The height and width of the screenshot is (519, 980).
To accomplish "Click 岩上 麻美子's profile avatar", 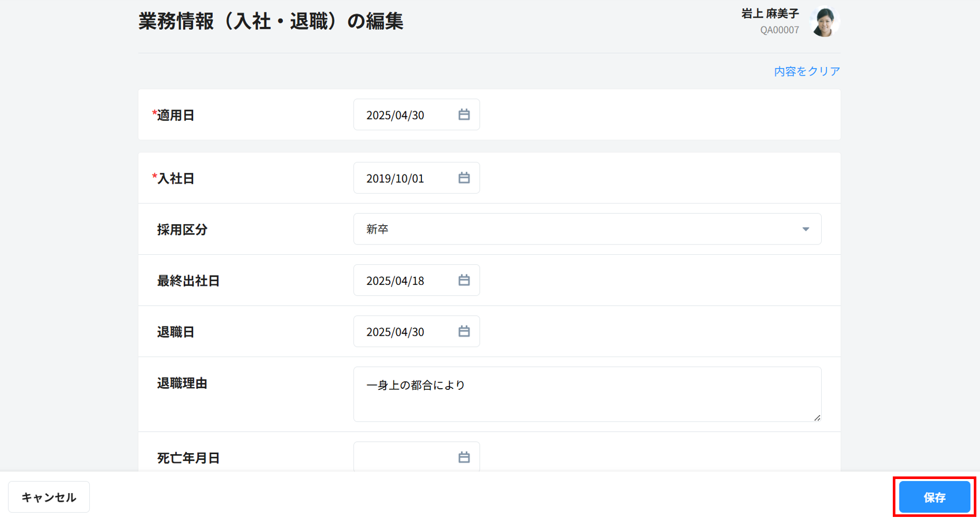I will (x=824, y=22).
